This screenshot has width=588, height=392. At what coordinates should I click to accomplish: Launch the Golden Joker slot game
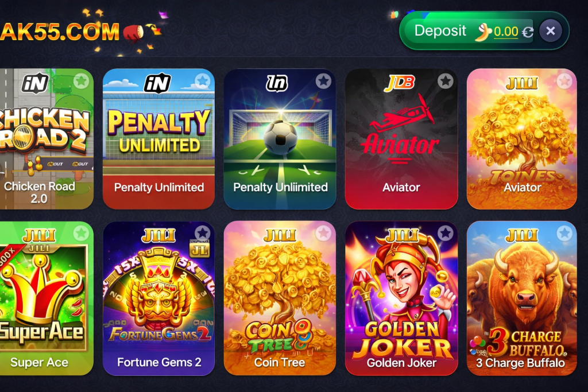pos(401,298)
